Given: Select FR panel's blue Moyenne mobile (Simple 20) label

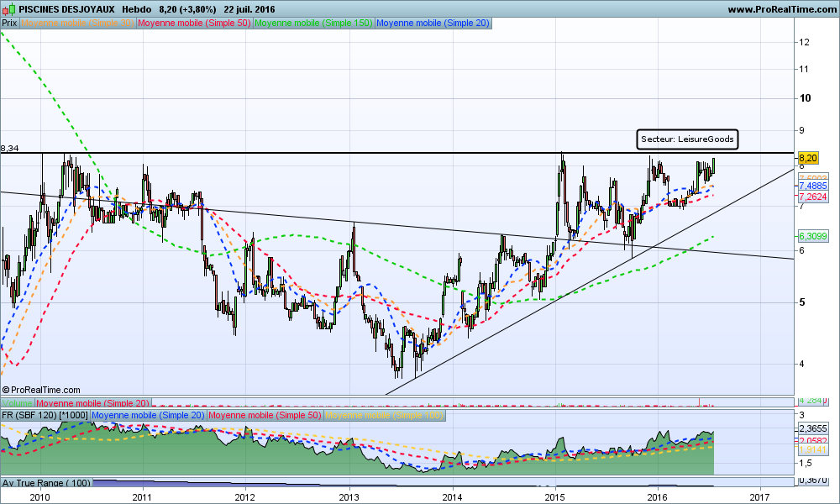Looking at the screenshot, I should 149,415.
